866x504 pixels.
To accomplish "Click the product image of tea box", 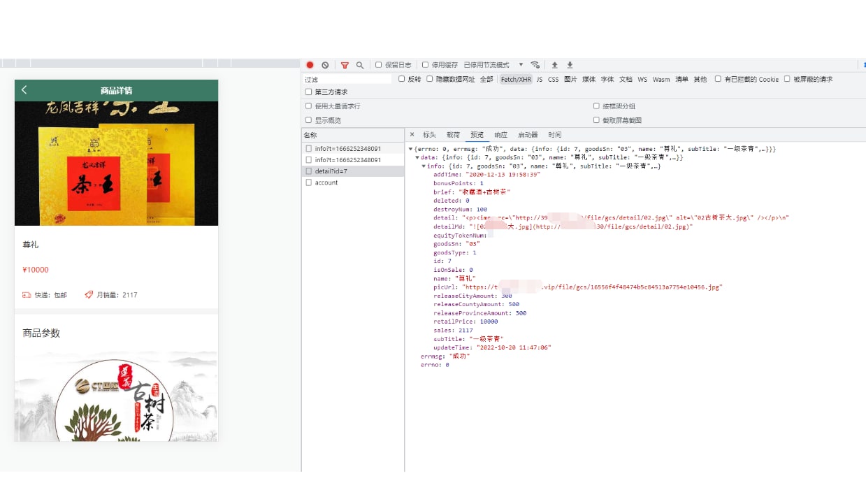I will tap(116, 164).
